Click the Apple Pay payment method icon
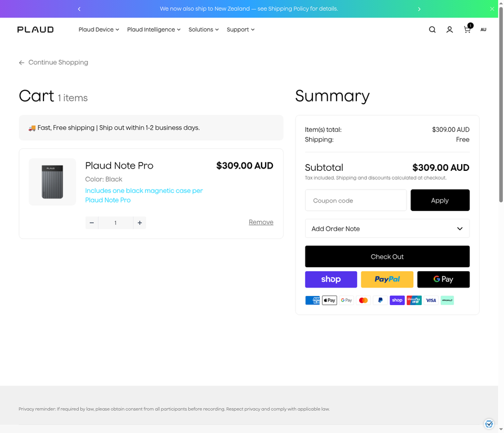Screen dimensions: 504x433 point(329,300)
